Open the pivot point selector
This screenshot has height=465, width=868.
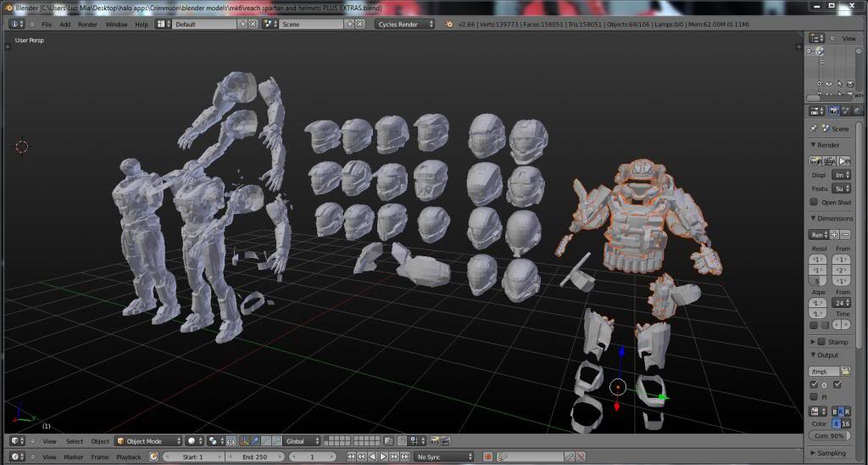pos(216,441)
